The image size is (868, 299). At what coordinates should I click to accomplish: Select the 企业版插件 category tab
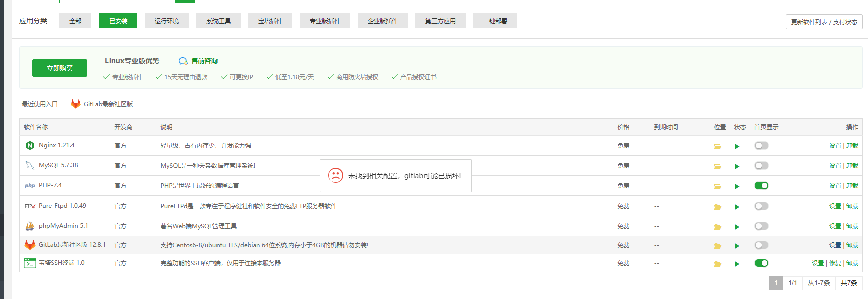(x=383, y=21)
